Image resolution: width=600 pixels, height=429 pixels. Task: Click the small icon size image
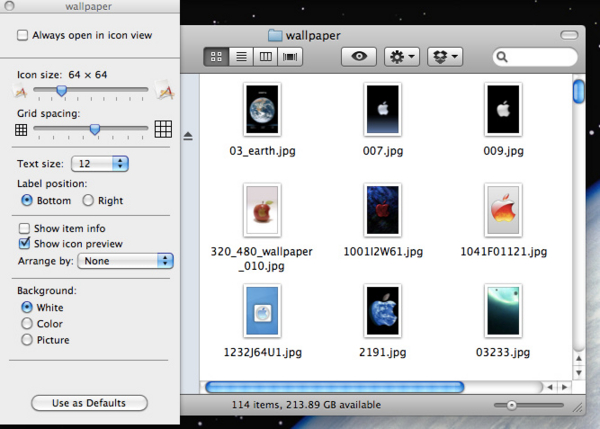pos(20,91)
